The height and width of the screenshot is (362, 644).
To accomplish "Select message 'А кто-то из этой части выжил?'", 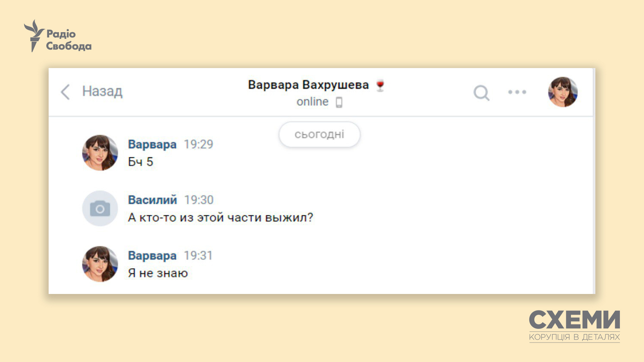I will click(x=220, y=218).
